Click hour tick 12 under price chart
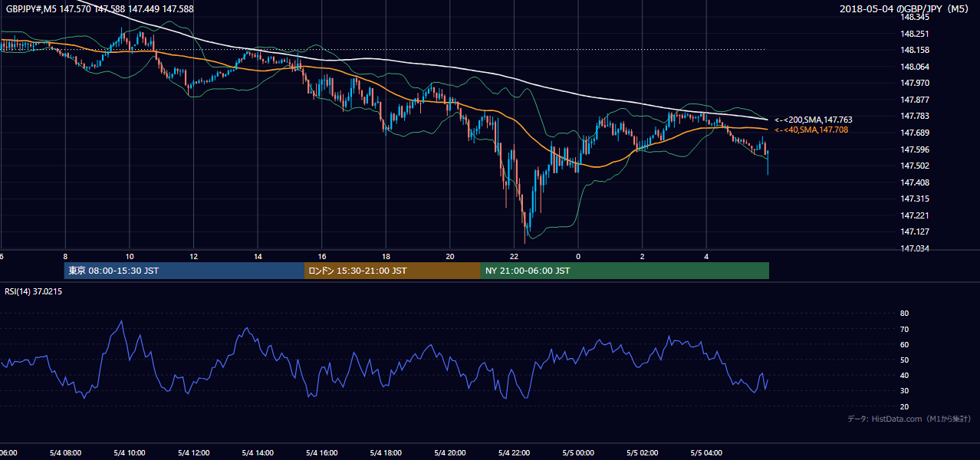Viewport: 980px width, 460px height. pos(193,257)
